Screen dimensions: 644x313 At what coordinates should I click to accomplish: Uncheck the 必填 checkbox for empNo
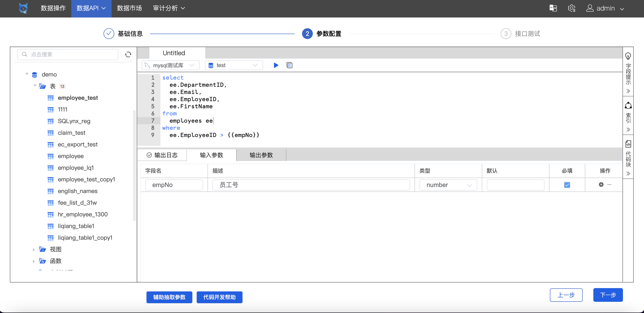[567, 185]
